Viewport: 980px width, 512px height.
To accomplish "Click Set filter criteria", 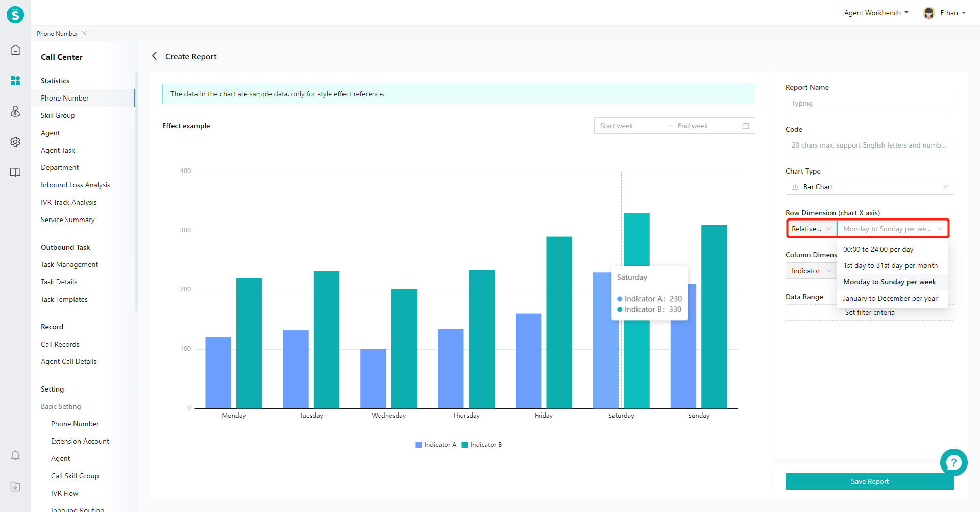I will point(870,312).
